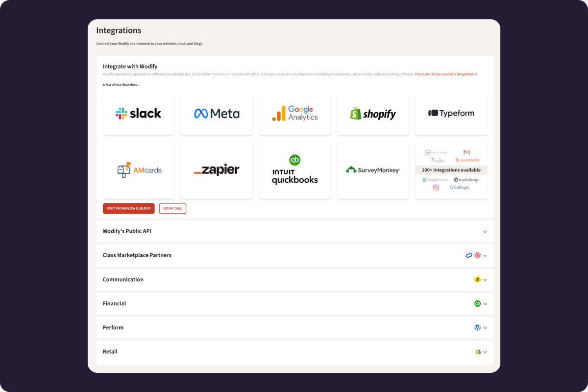Open the Shopify integration card
Screen dimensions: 588x392
[373, 114]
